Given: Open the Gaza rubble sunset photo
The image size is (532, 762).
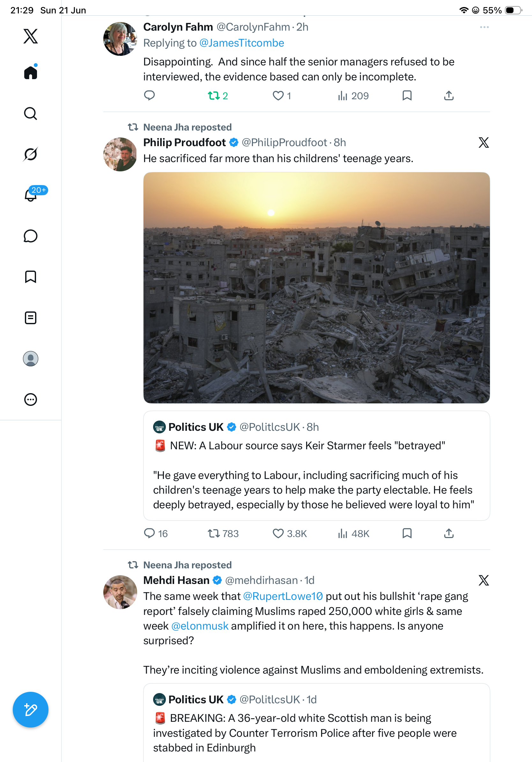Looking at the screenshot, I should (x=316, y=288).
